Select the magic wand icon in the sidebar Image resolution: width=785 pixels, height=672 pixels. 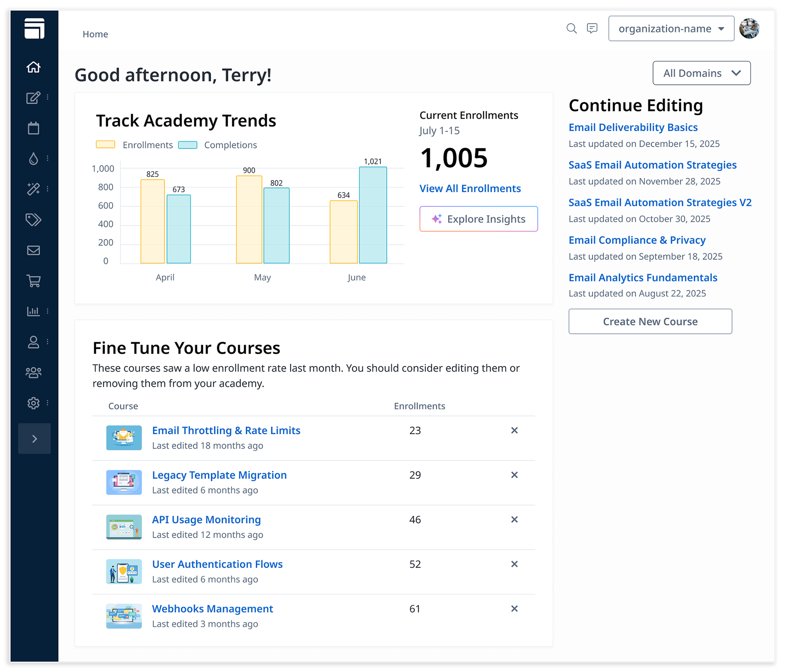click(33, 189)
